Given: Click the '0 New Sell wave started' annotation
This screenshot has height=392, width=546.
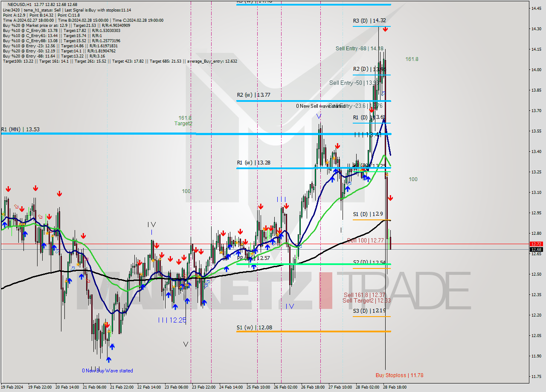Looking at the screenshot, I should tap(321, 106).
